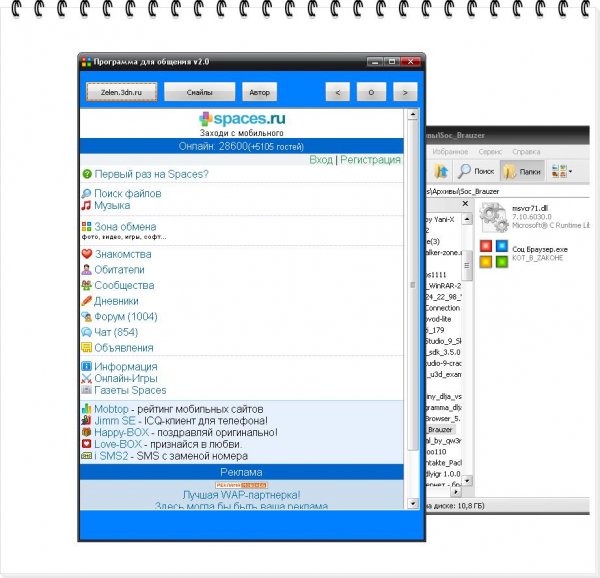Go back with the < navigation button

338,92
